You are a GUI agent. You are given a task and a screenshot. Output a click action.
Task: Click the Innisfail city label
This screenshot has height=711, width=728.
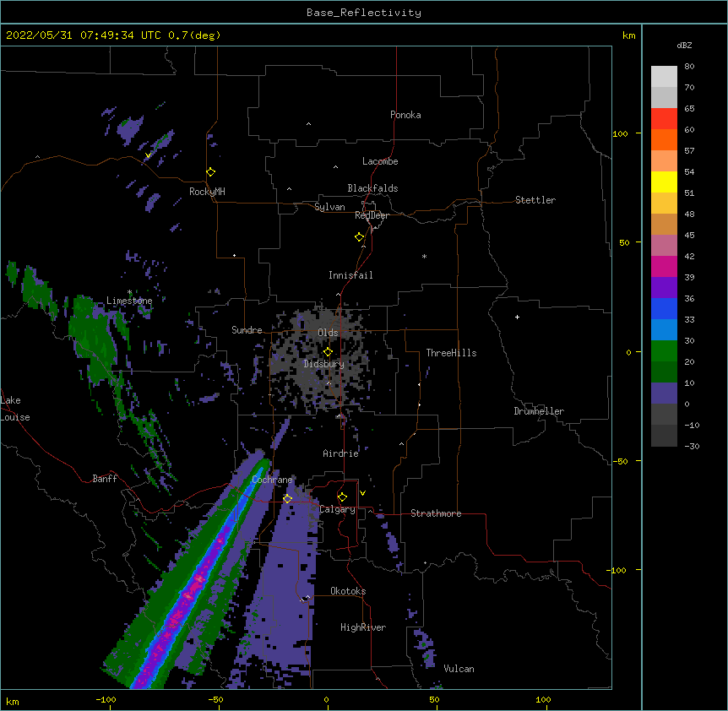(x=350, y=275)
